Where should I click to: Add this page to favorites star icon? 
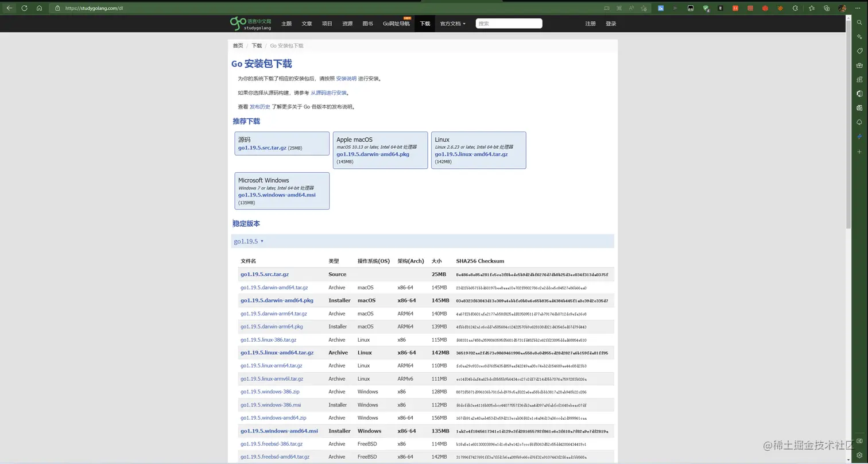pos(644,8)
